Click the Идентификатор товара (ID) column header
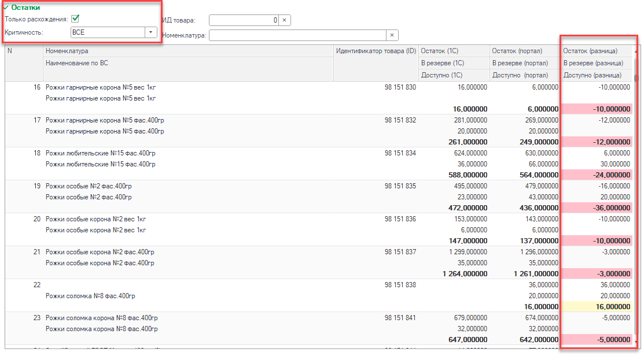Image resolution: width=644 pixels, height=356 pixels. pyautogui.click(x=376, y=51)
